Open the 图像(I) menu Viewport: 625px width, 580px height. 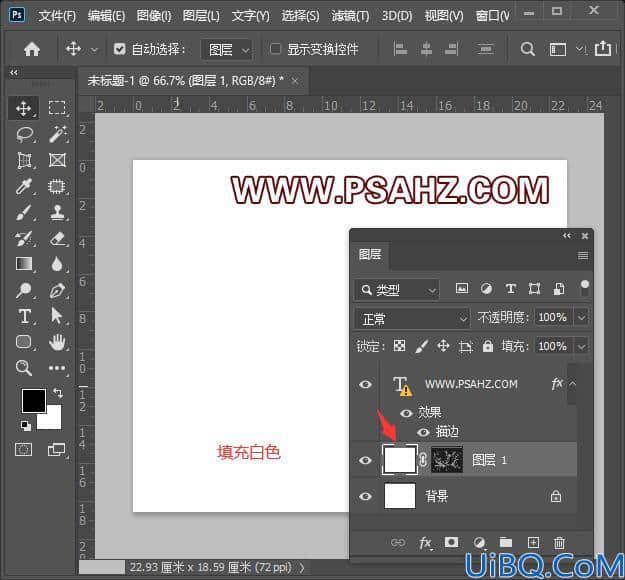(x=154, y=16)
